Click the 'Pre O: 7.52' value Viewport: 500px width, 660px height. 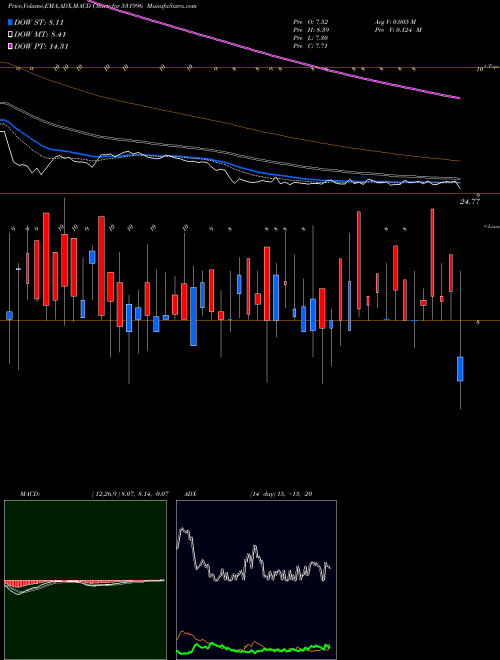click(311, 21)
